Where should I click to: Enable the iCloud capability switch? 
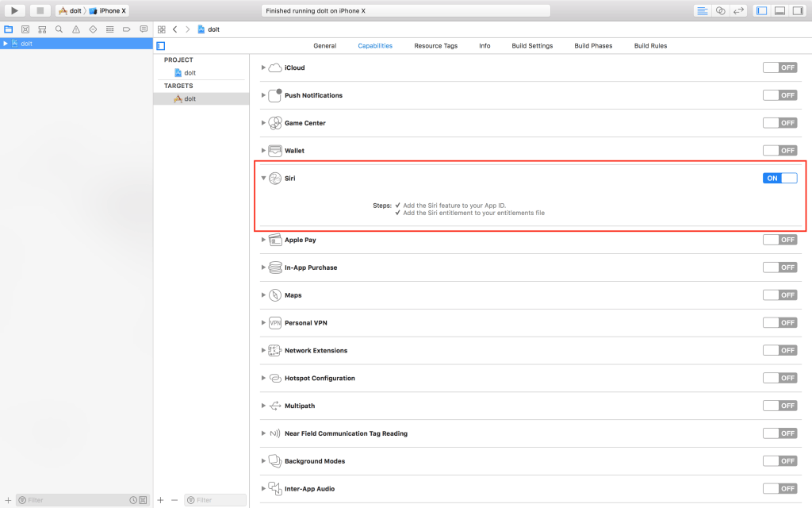click(779, 67)
